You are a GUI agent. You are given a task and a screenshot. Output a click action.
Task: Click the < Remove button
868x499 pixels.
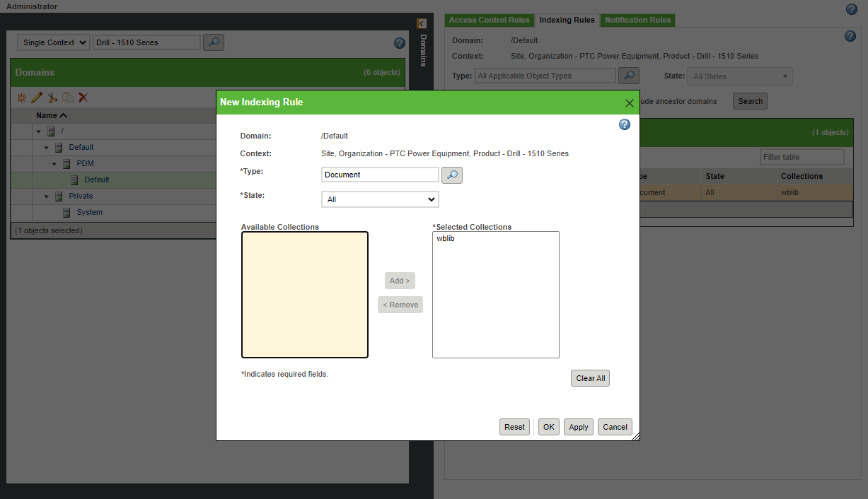tap(400, 305)
